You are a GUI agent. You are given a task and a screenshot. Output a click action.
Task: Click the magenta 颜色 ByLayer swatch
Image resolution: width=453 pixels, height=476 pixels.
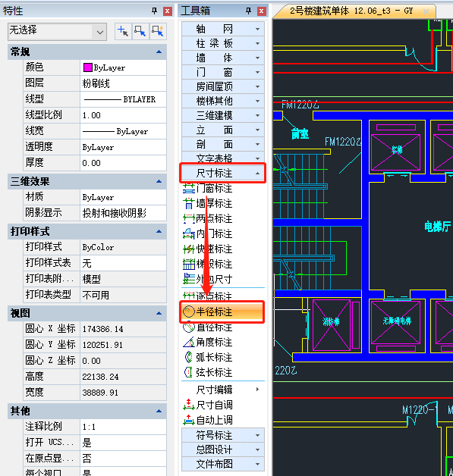click(88, 67)
